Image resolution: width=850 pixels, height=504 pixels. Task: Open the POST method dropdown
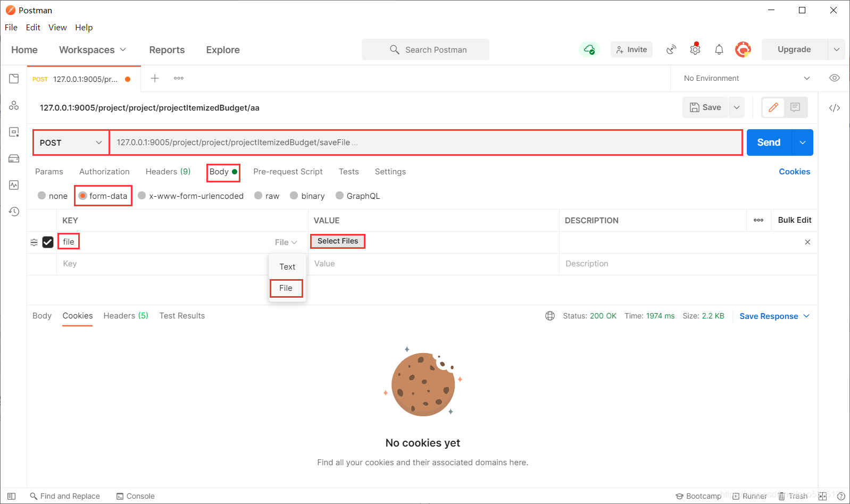coord(71,142)
